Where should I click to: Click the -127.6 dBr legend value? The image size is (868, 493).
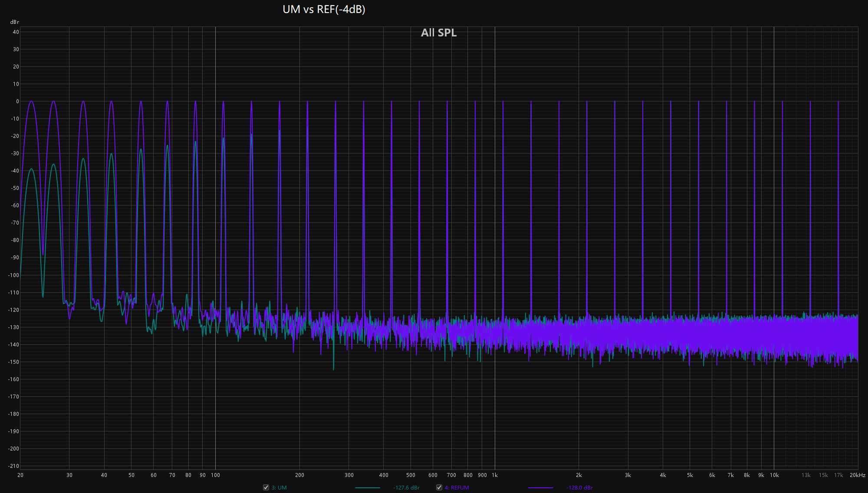406,487
